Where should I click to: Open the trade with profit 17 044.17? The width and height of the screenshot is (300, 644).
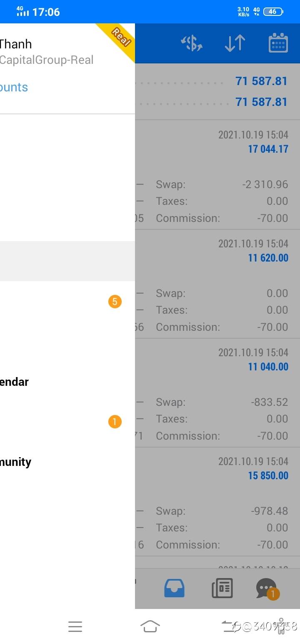click(x=217, y=175)
